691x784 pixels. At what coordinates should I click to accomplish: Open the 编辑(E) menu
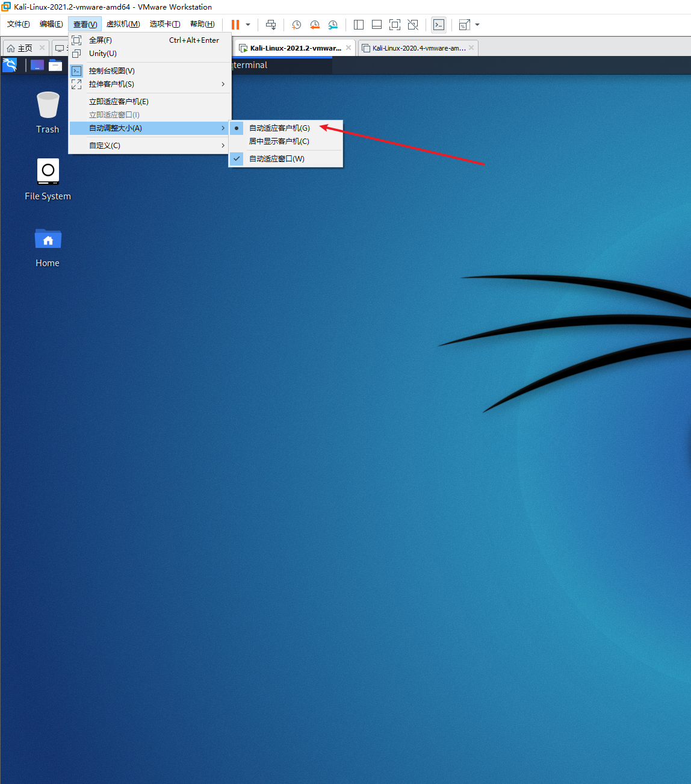point(51,24)
